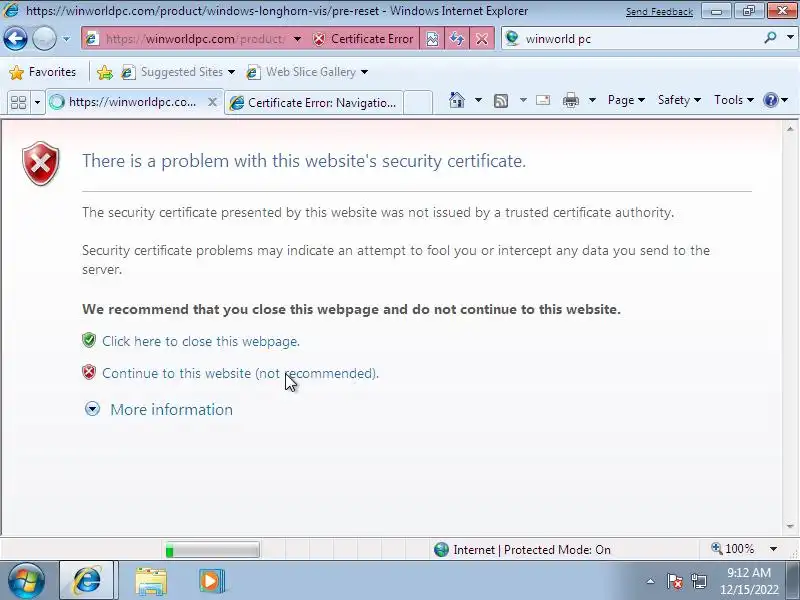The image size is (800, 600).
Task: Close the winworldpc tab using its X
Action: click(x=212, y=102)
